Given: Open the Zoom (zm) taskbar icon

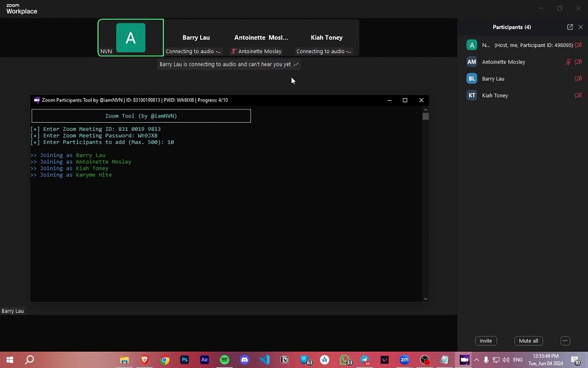Looking at the screenshot, I should (405, 360).
